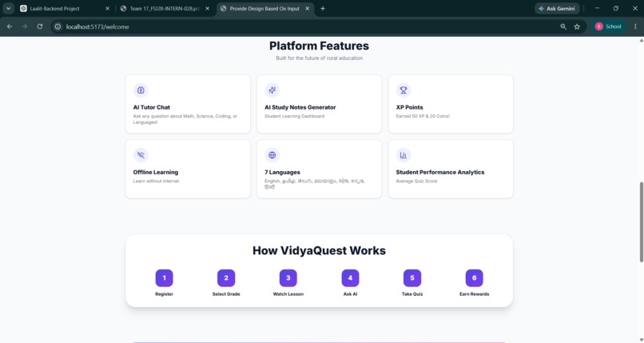This screenshot has height=343, width=644.
Task: Click the AI Tutor Chat card title
Action: click(x=152, y=107)
